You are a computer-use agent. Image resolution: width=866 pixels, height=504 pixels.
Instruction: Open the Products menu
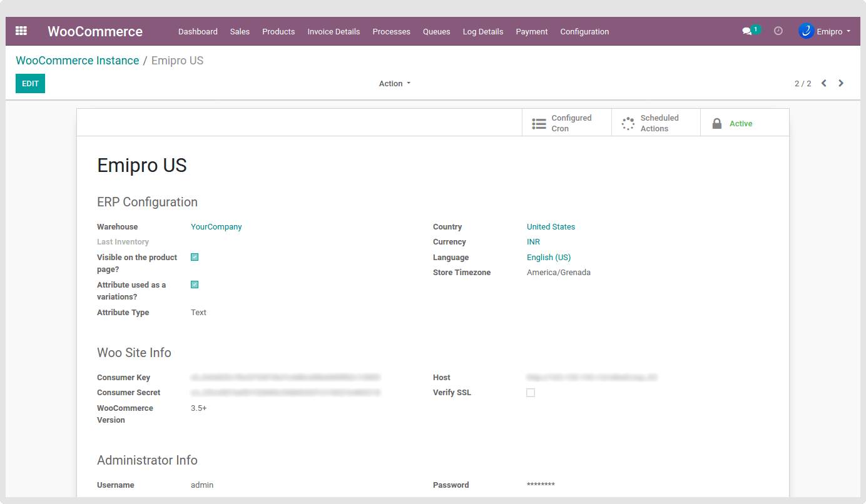point(278,31)
